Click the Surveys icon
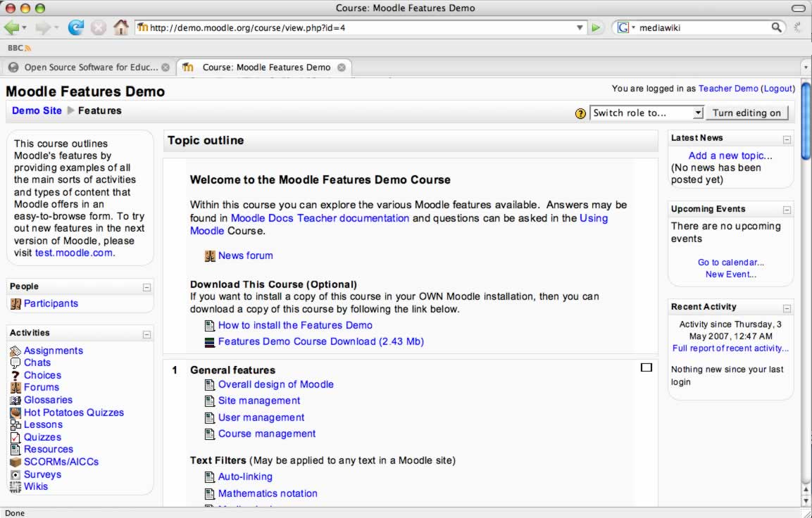Viewport: 812px width, 518px height. tap(15, 474)
